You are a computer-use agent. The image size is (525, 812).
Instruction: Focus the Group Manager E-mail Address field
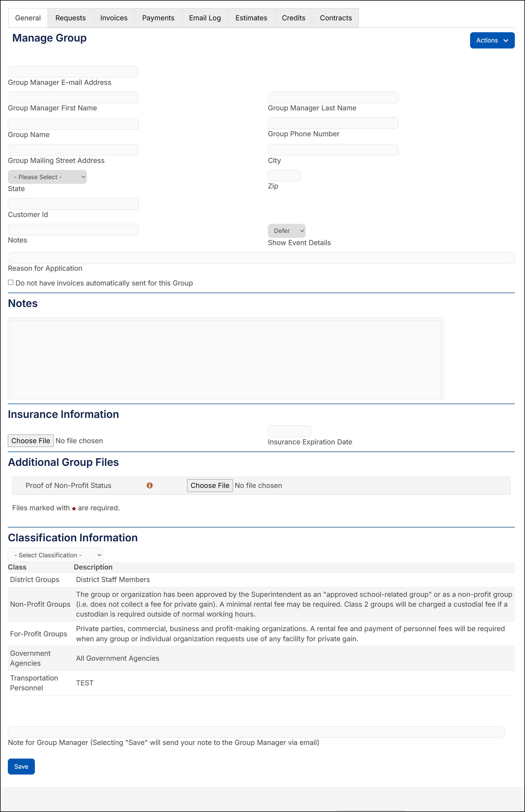[73, 71]
